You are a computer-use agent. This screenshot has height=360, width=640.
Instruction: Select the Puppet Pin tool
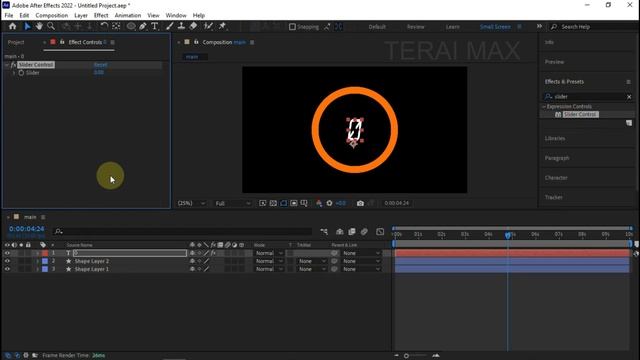pos(222,27)
